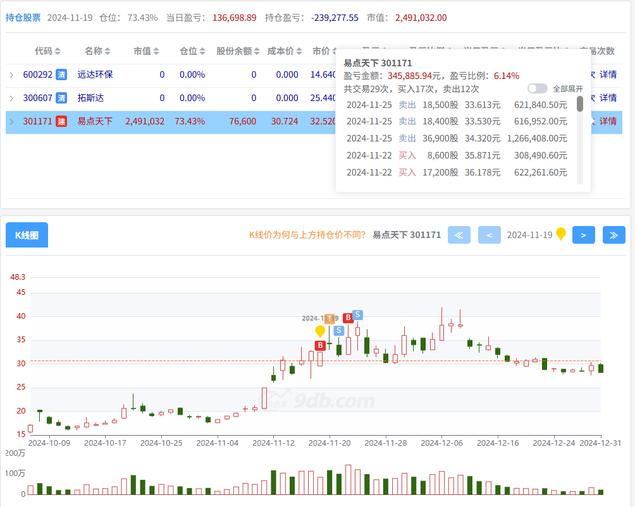The image size is (635, 507).
Task: Open the K线价为何与上方持仓价不同 link
Action: click(x=306, y=235)
